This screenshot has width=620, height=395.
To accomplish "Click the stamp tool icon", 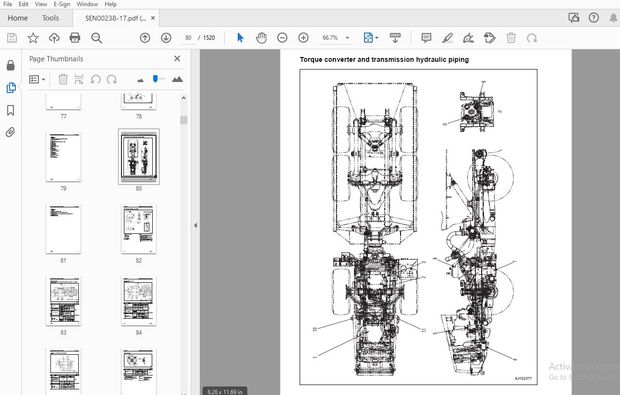I will [x=490, y=38].
